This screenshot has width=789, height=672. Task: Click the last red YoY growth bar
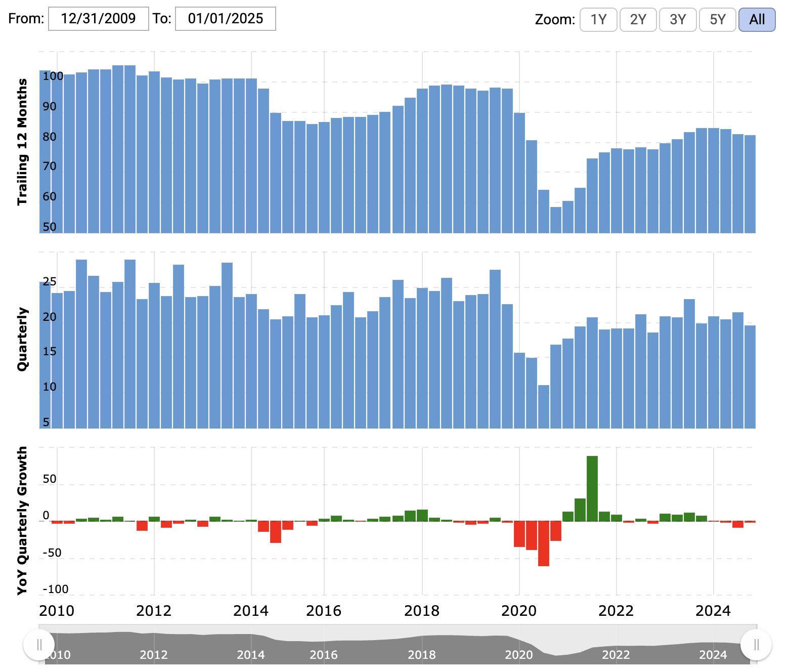(x=750, y=522)
